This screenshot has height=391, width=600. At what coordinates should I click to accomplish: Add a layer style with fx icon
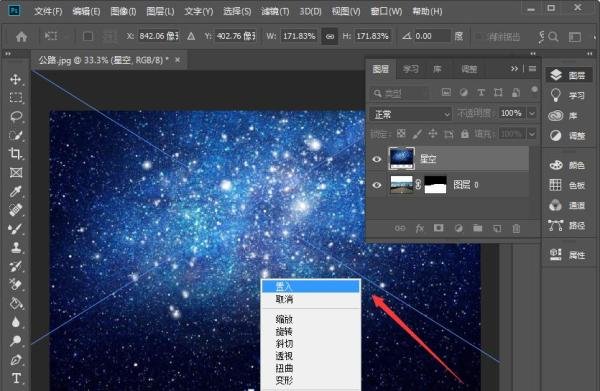coord(420,228)
